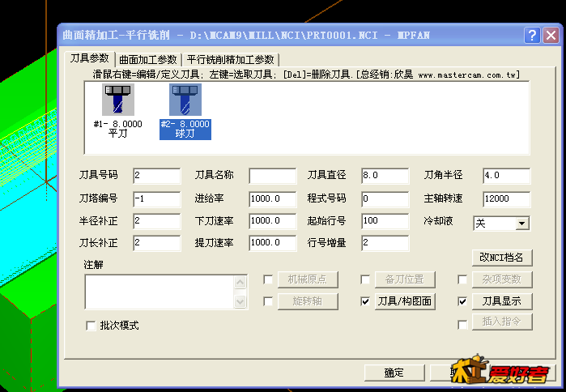Enable the 旋转轴 checkbox

[268, 301]
